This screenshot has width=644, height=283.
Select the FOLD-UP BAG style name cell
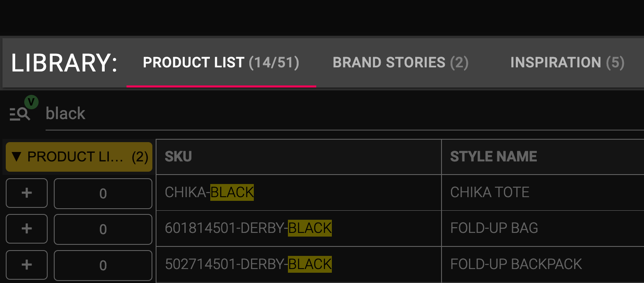543,228
